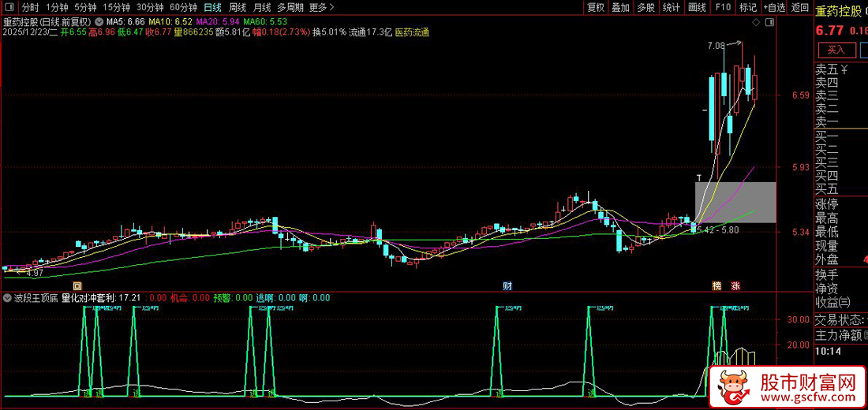
Task: Click the 涨停 limit-up label
Action: tap(827, 205)
